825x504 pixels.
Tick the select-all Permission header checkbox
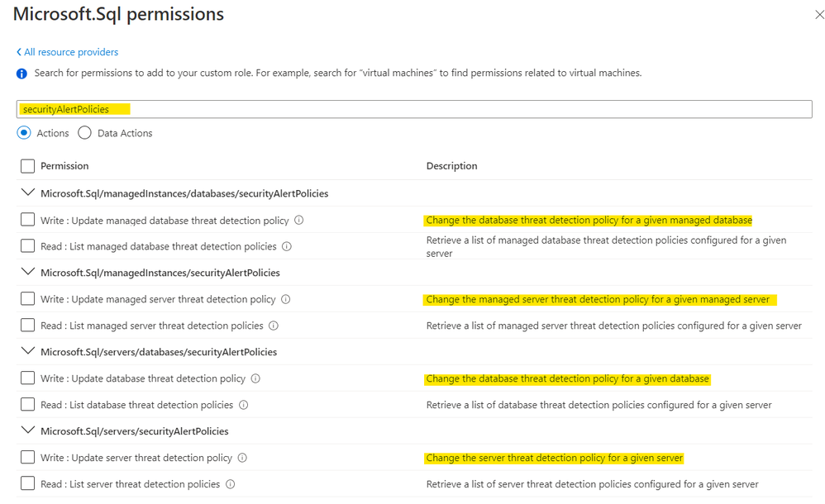coord(28,166)
